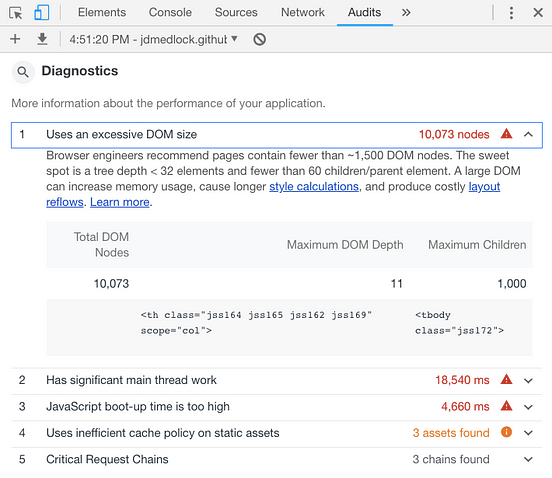This screenshot has width=552, height=478.
Task: Collapse the excessive DOM size audit
Action: click(x=528, y=134)
